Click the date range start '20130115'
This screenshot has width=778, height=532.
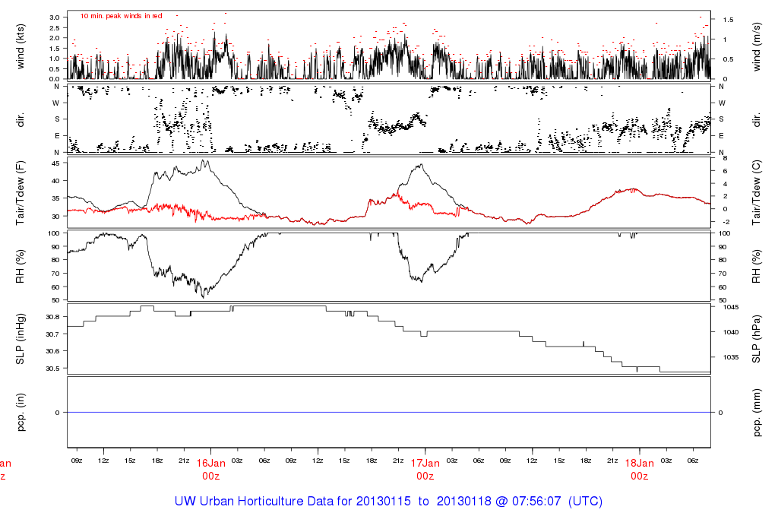pos(384,502)
